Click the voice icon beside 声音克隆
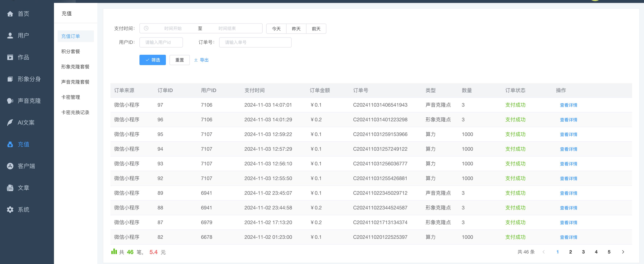 [10, 101]
